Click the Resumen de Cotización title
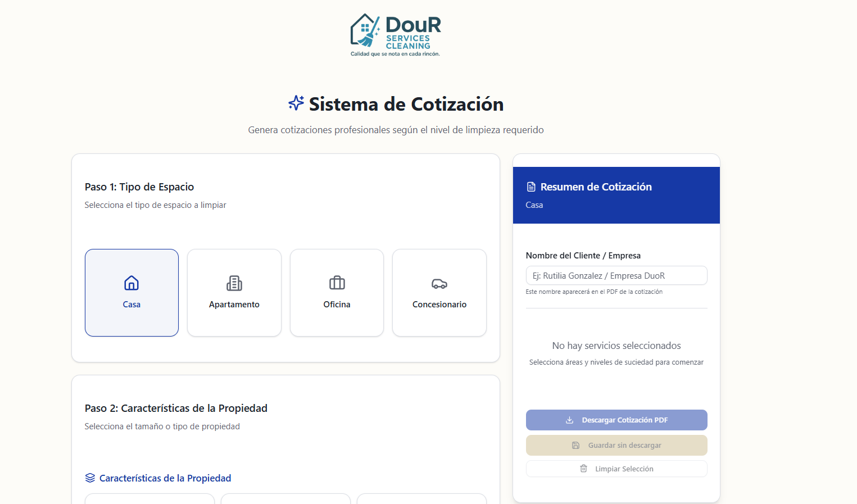 596,187
